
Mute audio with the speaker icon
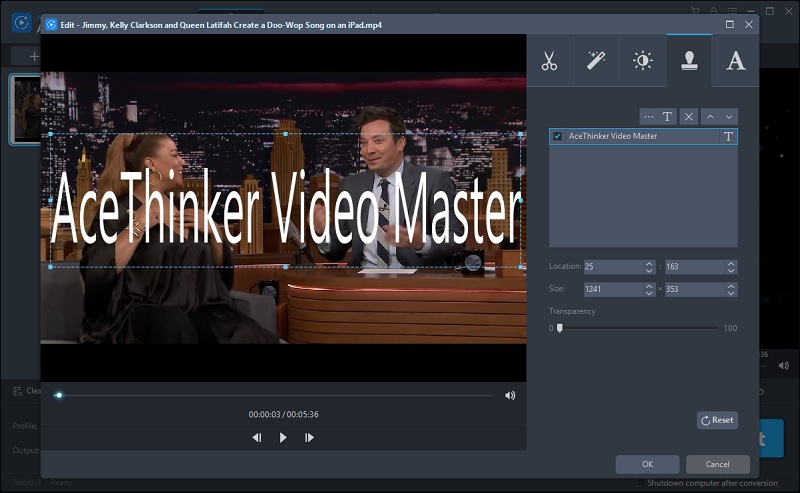pyautogui.click(x=510, y=395)
